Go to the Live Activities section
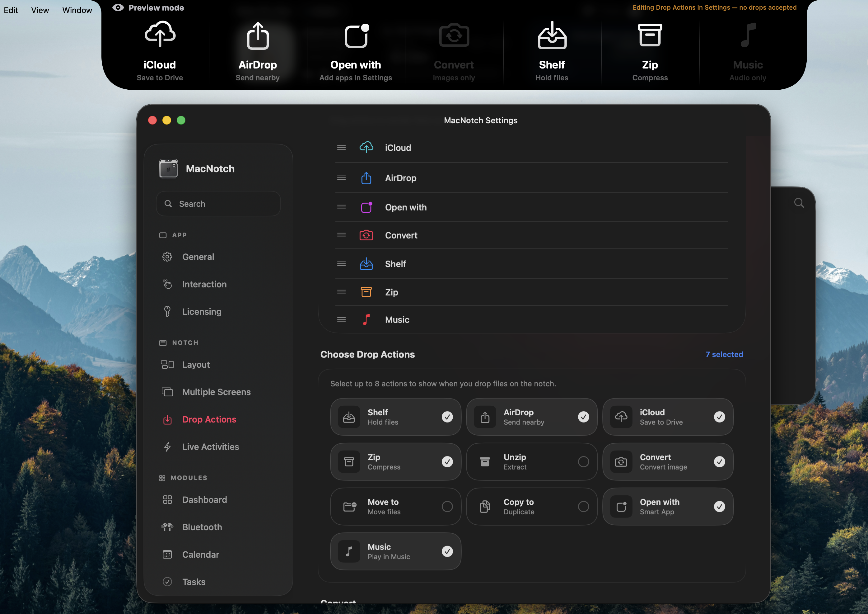The width and height of the screenshot is (868, 614). 210,447
